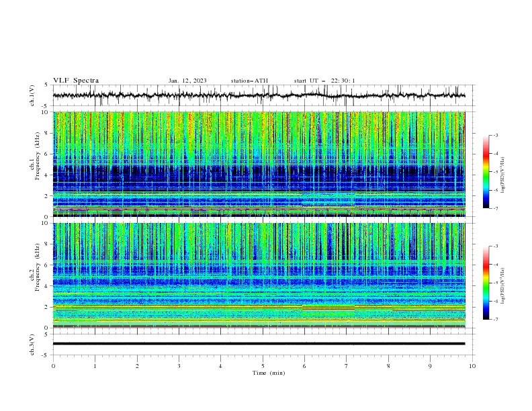
Task: Click the upper ch.1 color scale bar
Action: pyautogui.click(x=486, y=172)
